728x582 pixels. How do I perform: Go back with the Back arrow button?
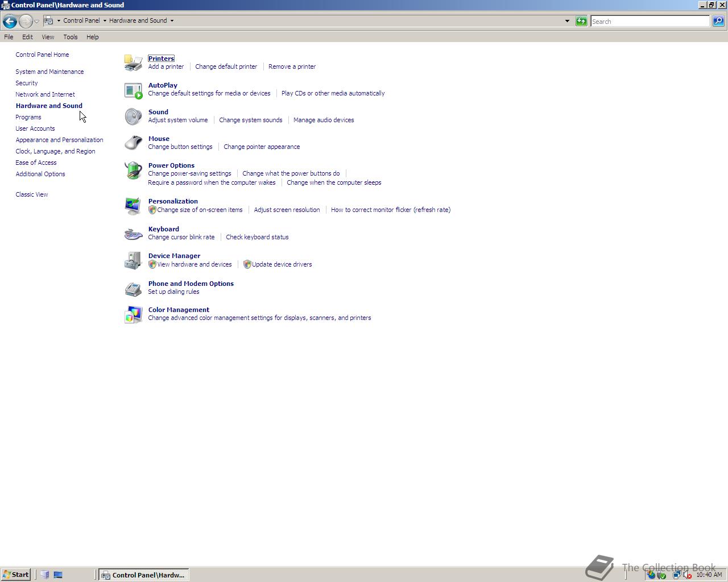(x=10, y=21)
